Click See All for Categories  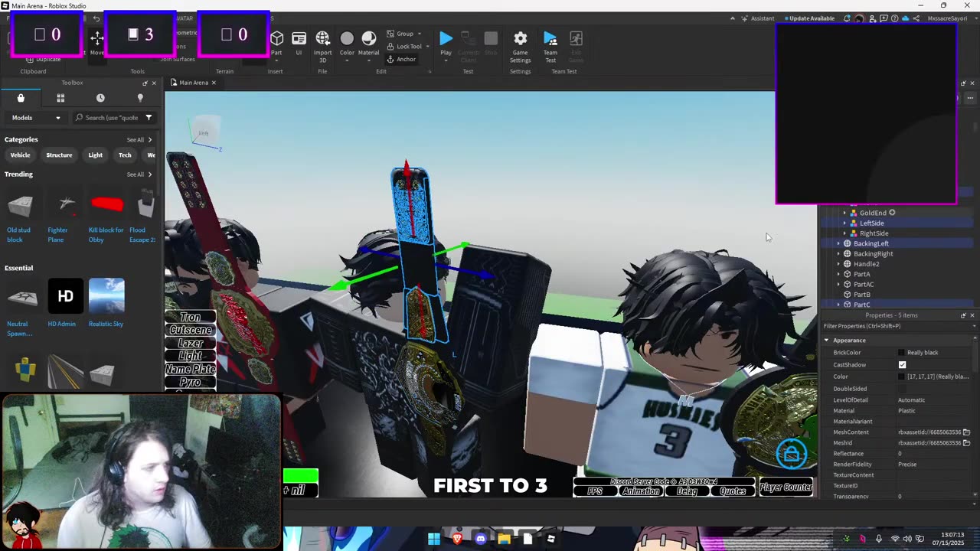pos(139,140)
